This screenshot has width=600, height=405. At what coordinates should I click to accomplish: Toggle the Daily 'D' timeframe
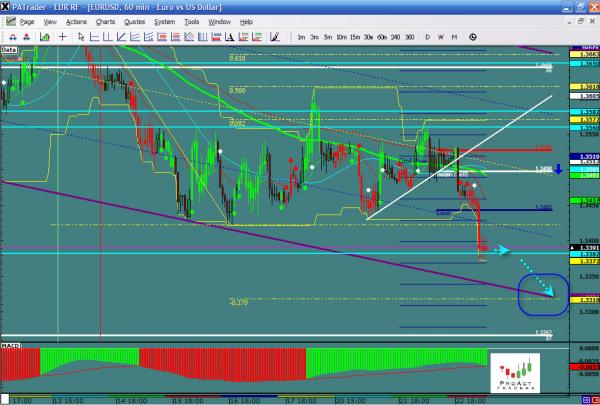pos(427,36)
